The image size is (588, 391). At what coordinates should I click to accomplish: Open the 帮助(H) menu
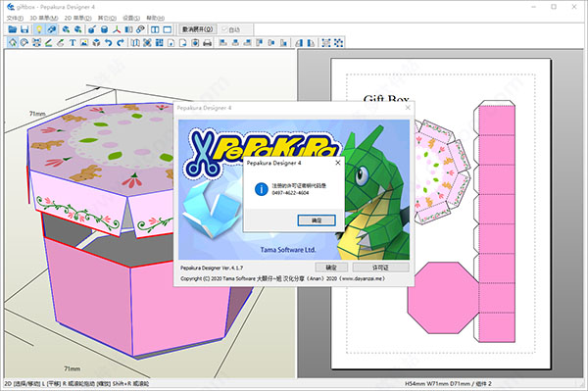[x=155, y=18]
